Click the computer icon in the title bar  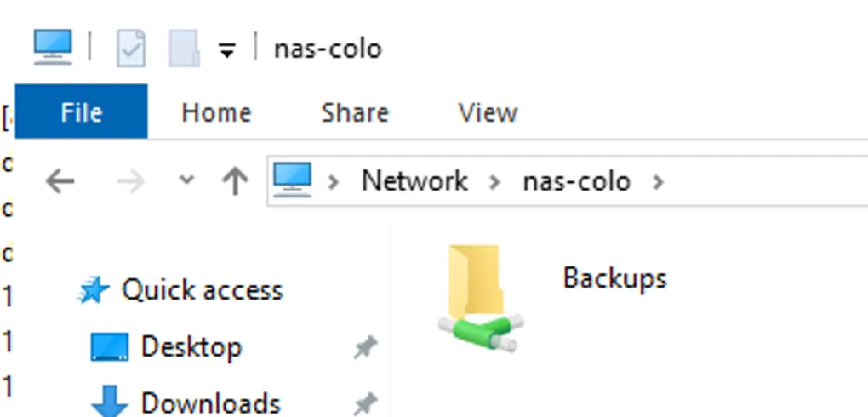pos(53,47)
